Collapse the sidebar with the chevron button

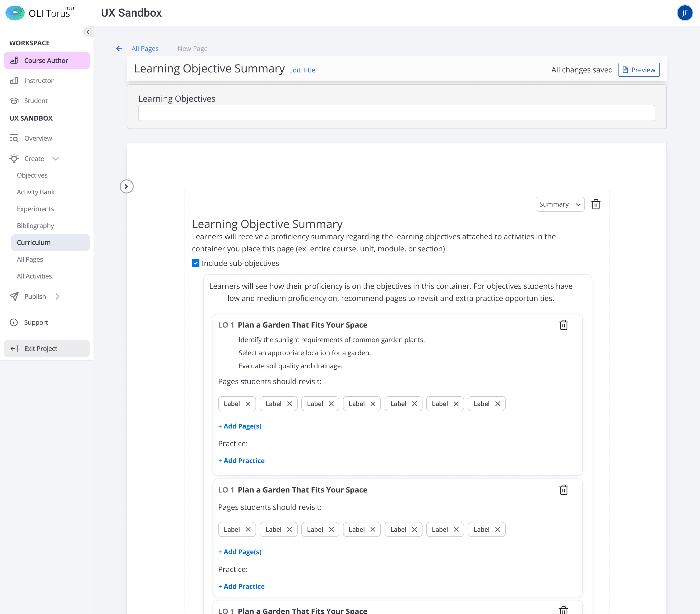[88, 32]
